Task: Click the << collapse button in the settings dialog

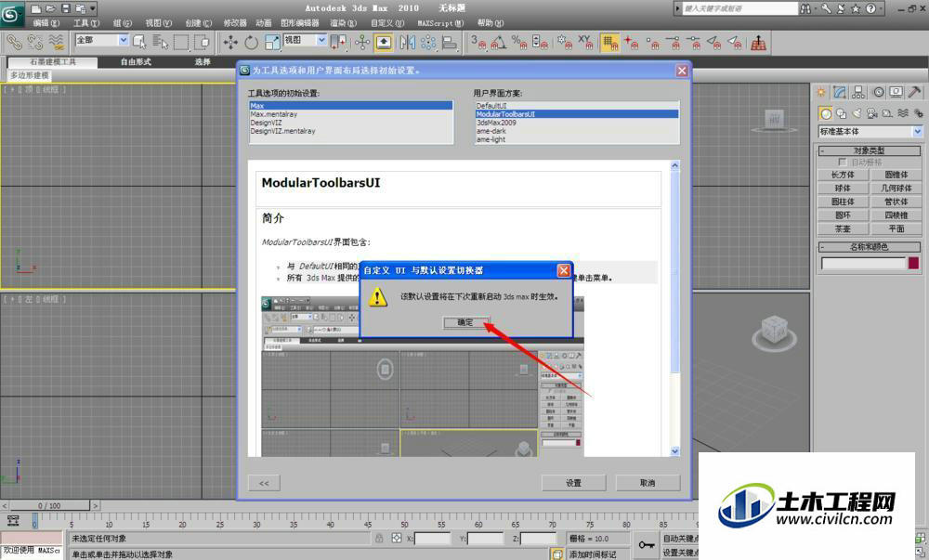Action: [x=264, y=483]
